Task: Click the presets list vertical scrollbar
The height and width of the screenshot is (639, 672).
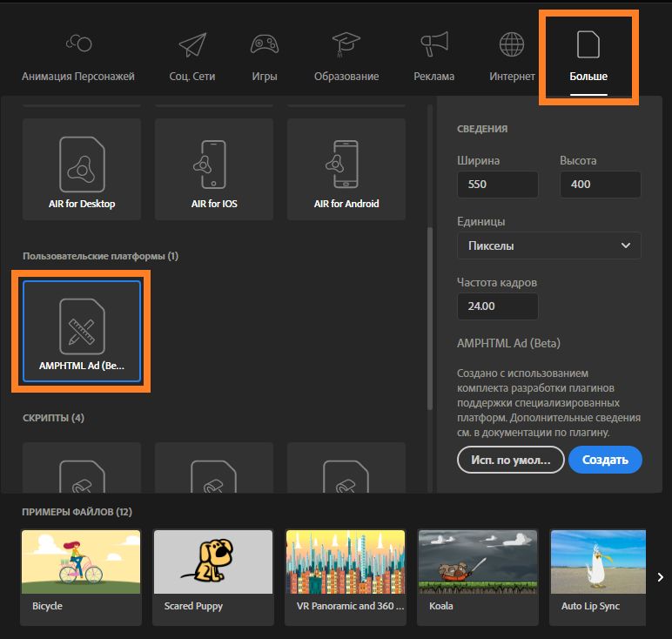Action: coord(430,319)
